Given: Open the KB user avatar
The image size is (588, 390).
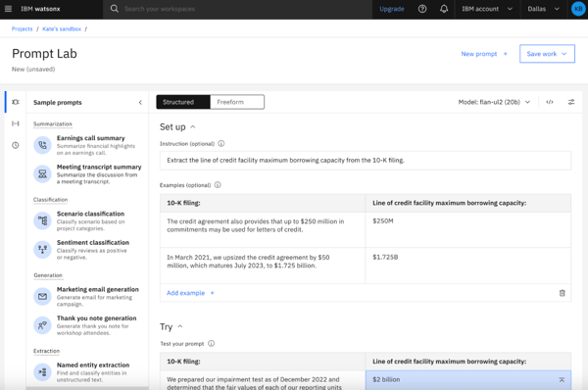Looking at the screenshot, I should coord(578,9).
